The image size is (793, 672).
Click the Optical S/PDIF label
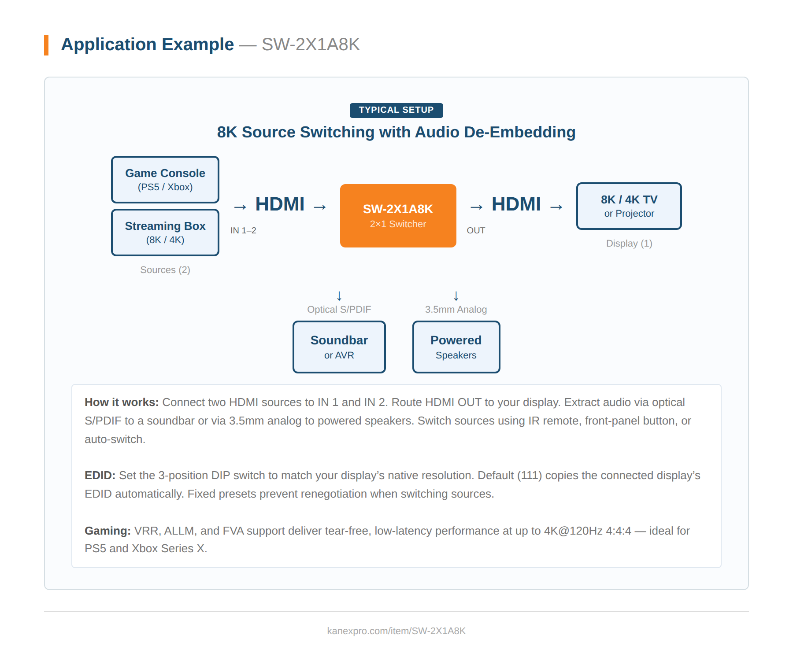click(339, 309)
